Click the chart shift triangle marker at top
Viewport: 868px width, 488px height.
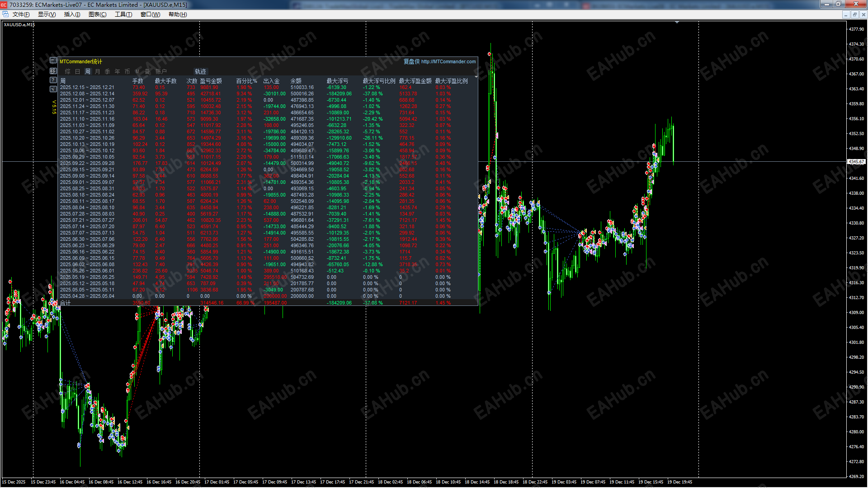point(677,23)
